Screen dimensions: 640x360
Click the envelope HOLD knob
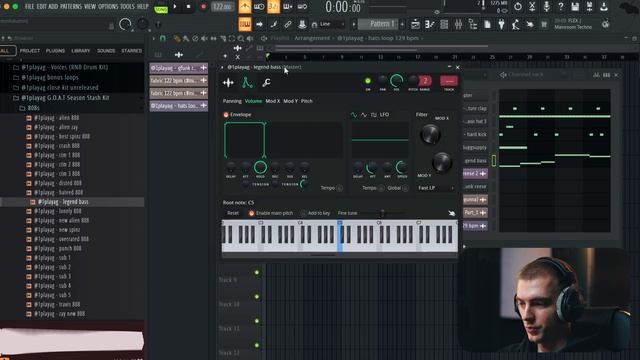coord(260,167)
